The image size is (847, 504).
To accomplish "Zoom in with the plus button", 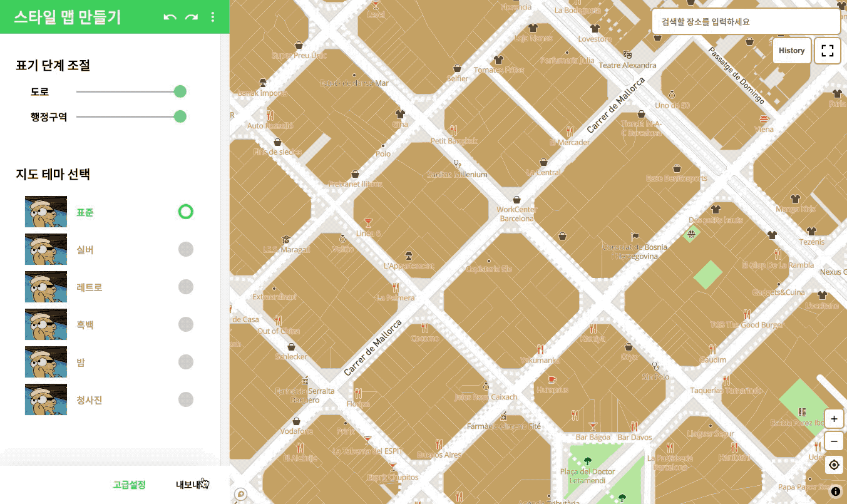I will [x=834, y=419].
